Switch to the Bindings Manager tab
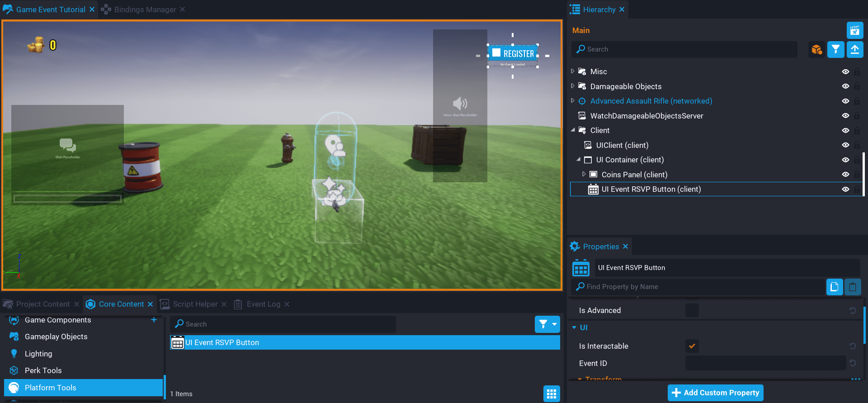Viewport: 868px width, 403px height. (x=145, y=9)
